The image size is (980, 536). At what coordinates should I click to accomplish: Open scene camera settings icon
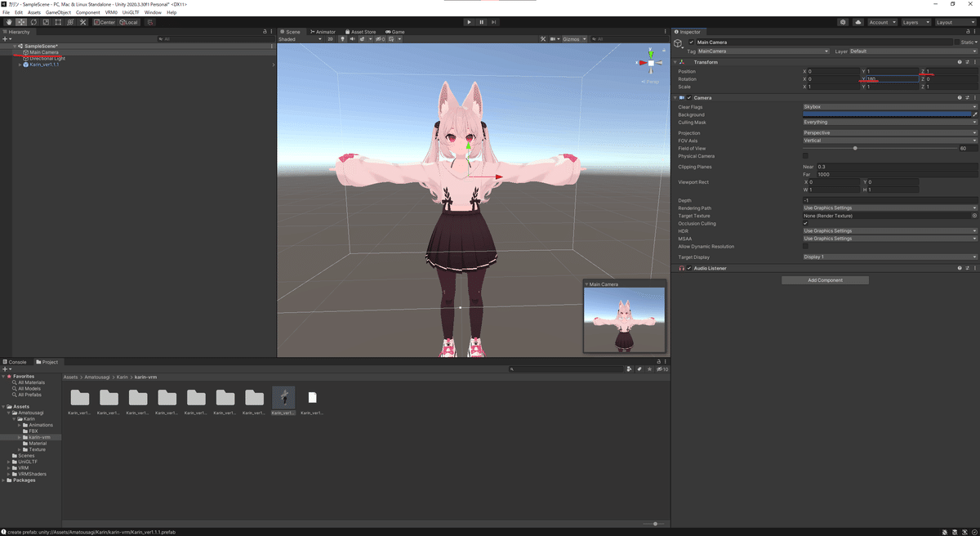(x=554, y=38)
